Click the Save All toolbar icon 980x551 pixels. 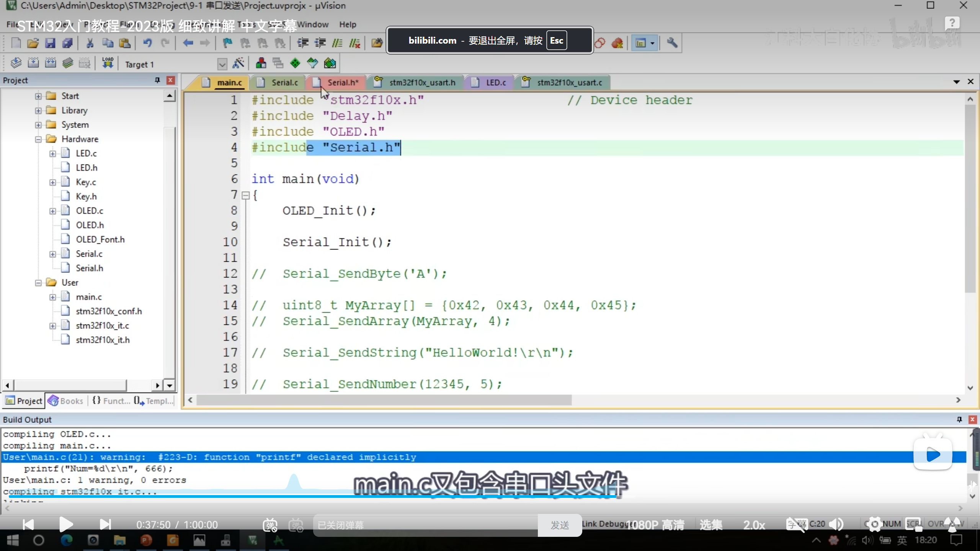68,43
